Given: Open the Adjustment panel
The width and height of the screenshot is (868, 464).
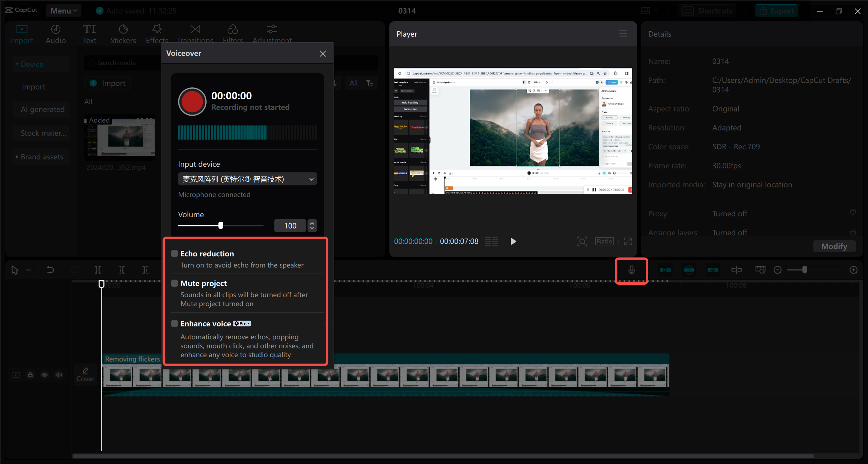Looking at the screenshot, I should [x=271, y=33].
